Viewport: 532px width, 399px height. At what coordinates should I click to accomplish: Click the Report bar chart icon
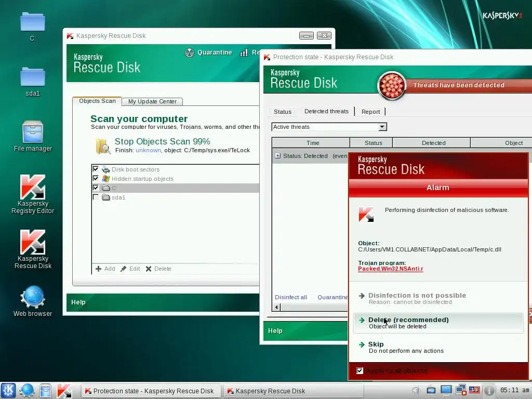244,52
